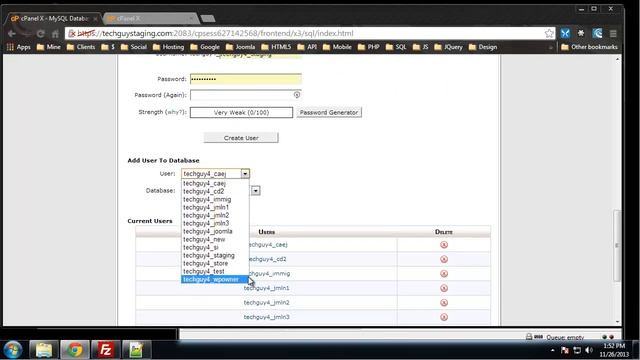
Task: Click into the Password (Again) field
Action: [x=246, y=95]
